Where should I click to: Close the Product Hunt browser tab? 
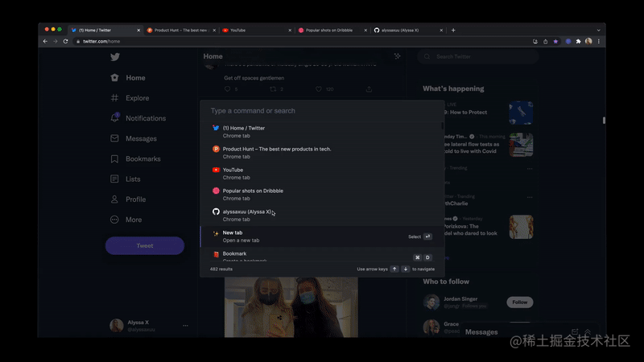click(x=214, y=31)
